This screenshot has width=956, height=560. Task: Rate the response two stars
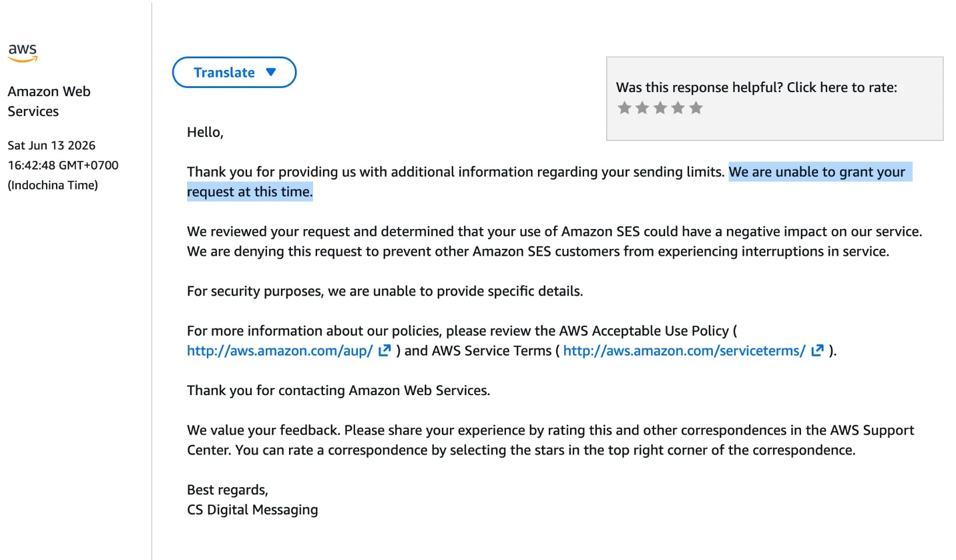pyautogui.click(x=642, y=108)
